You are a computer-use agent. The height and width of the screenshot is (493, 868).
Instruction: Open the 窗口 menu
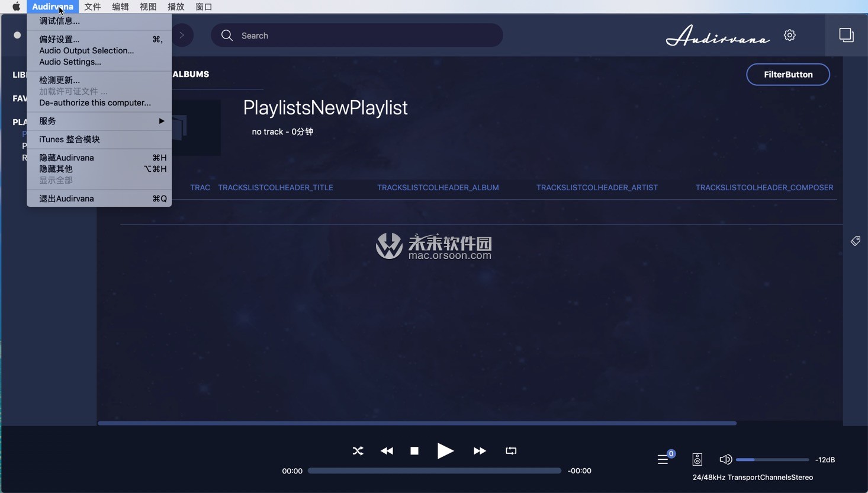[x=204, y=7]
